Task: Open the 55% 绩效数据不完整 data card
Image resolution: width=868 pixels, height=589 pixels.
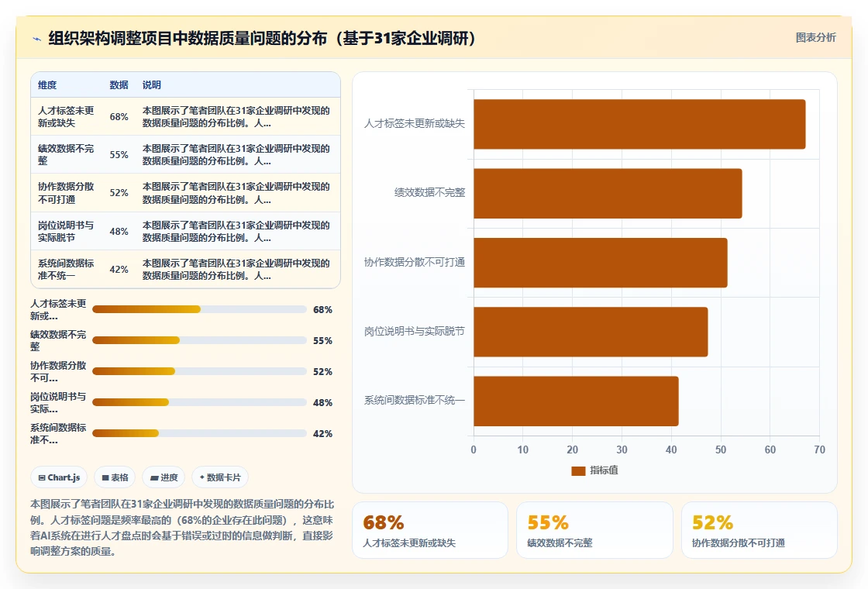Action: coord(594,530)
